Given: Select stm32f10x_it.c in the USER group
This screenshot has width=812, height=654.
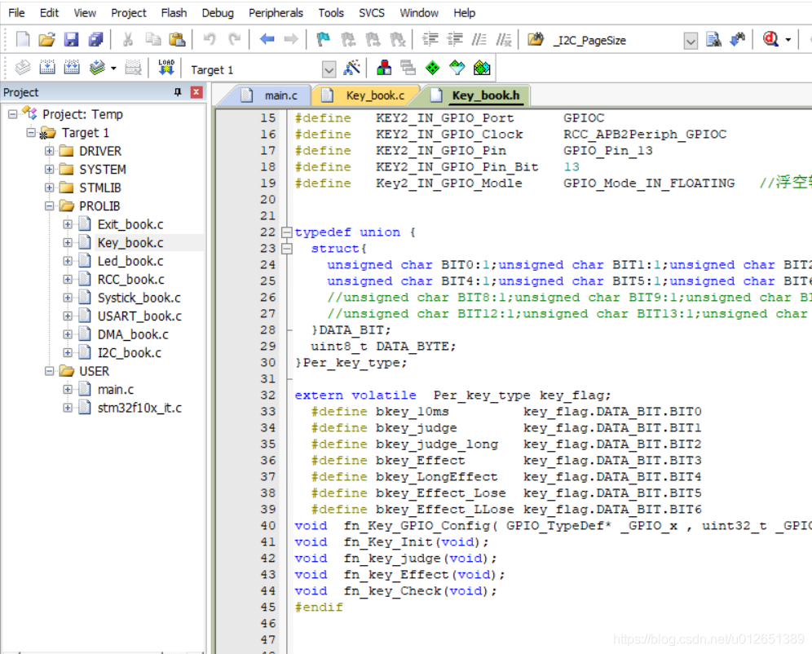Looking at the screenshot, I should click(139, 408).
